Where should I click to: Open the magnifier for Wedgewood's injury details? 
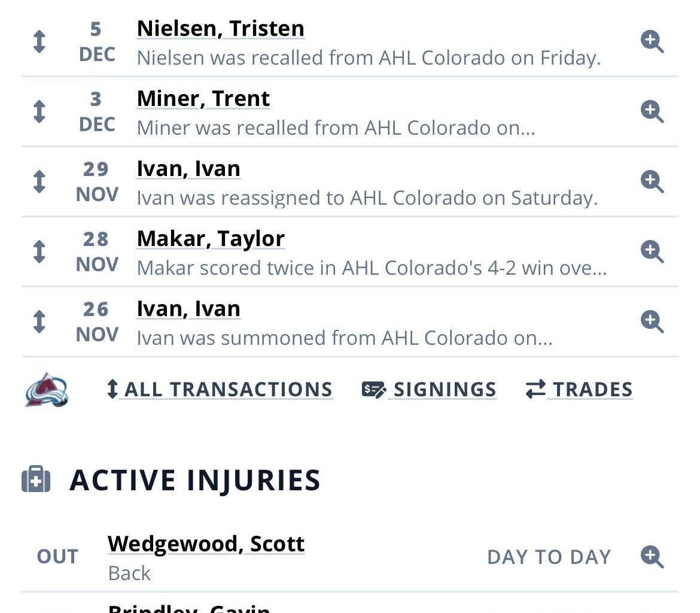click(x=652, y=557)
